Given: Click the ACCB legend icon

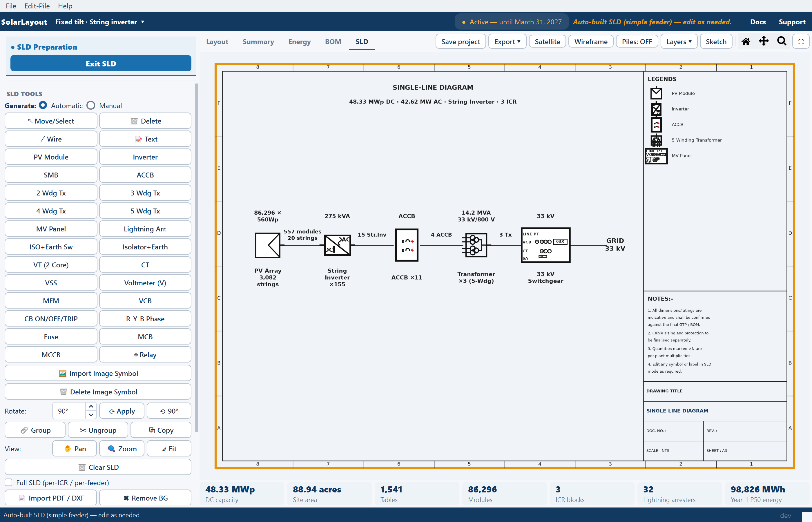Looking at the screenshot, I should click(x=656, y=124).
